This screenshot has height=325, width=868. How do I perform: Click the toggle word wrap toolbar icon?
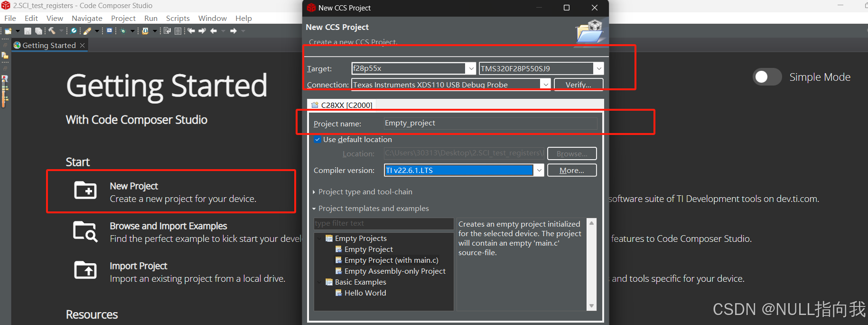coord(167,31)
